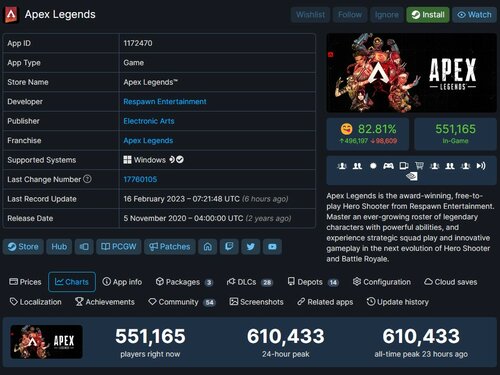Click the help question mark beside Last Change Number

pos(87,179)
